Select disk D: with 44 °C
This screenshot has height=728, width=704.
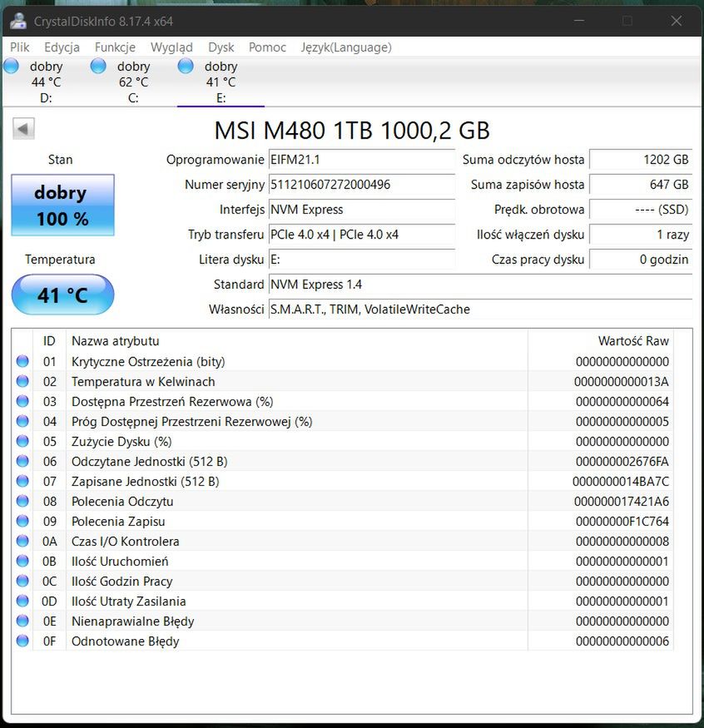[x=46, y=82]
